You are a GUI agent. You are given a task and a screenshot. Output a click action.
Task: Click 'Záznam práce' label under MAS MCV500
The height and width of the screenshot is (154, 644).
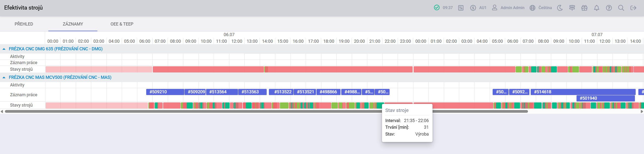(x=24, y=95)
